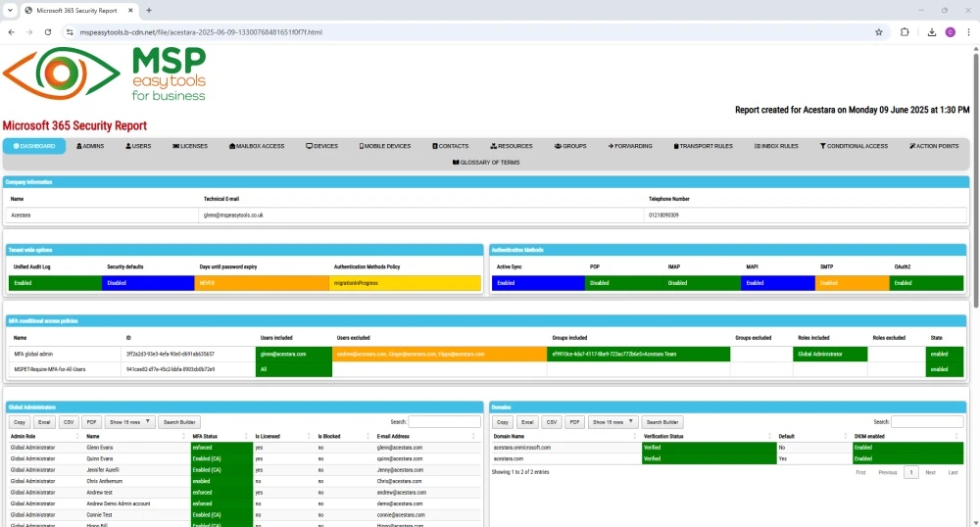Screen dimensions: 980x527
Task: Sort by the MFA Status column arrows
Action: pos(246,436)
